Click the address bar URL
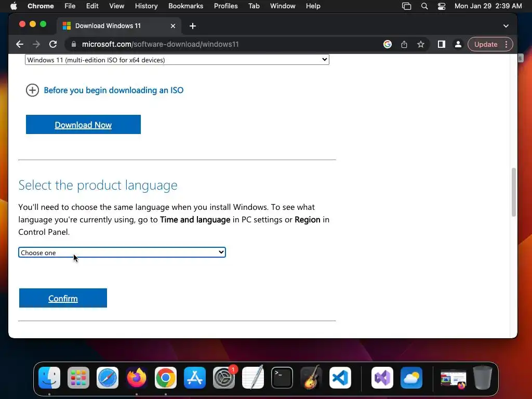 pos(160,45)
